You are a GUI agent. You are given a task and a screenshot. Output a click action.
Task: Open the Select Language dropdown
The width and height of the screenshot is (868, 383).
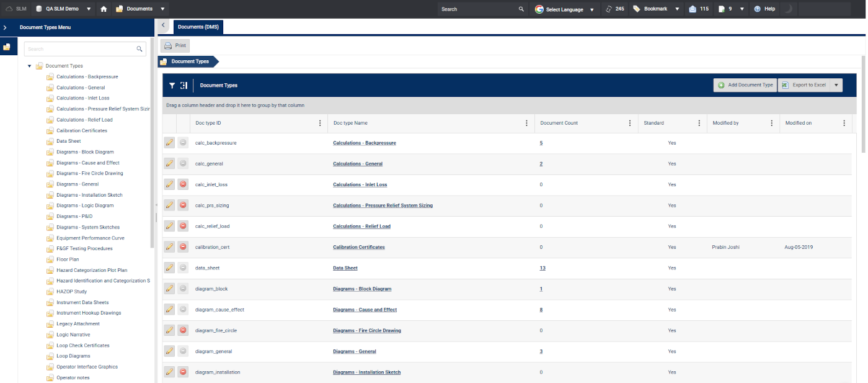click(x=564, y=9)
